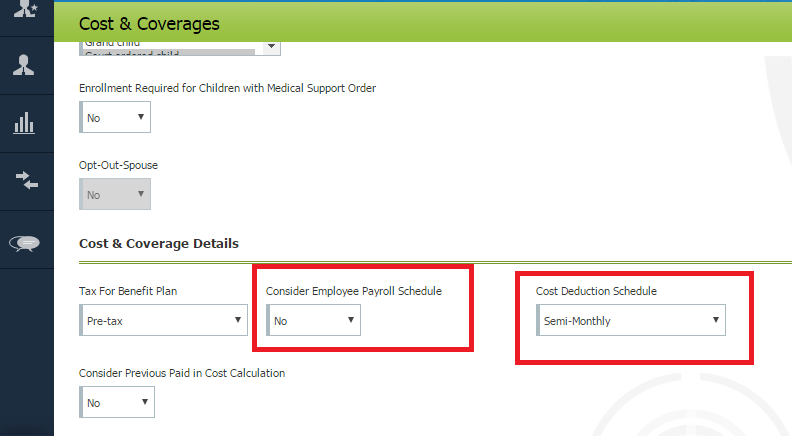Expand the Tax For Benefit Plan dropdown
Screen dimensions: 792x436
(x=163, y=320)
